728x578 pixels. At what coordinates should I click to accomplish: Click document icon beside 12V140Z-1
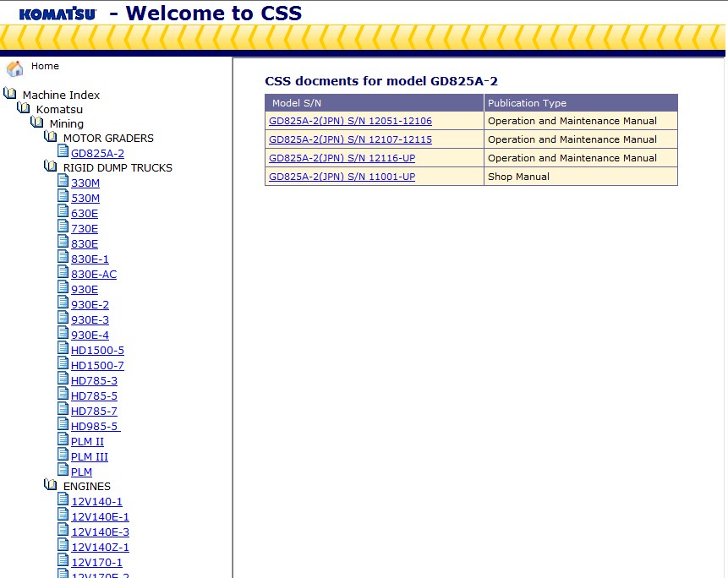point(63,545)
